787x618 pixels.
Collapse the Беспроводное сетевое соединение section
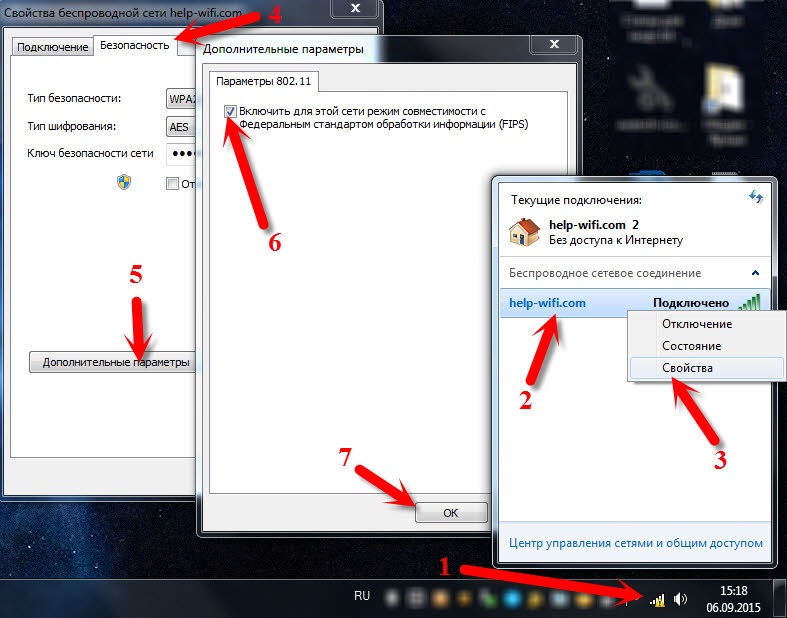click(x=755, y=273)
